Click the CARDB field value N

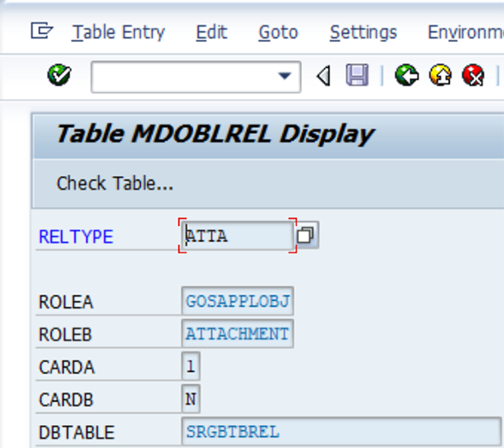190,399
